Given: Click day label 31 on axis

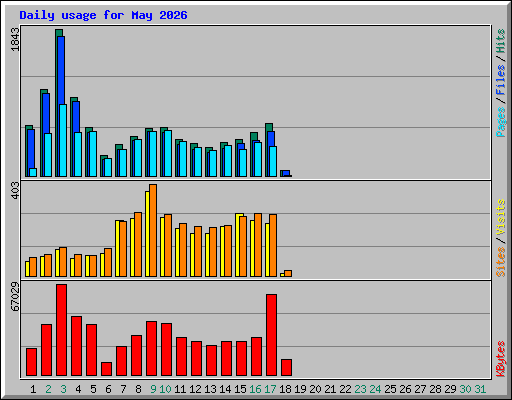Looking at the screenshot, I should pos(480,389).
